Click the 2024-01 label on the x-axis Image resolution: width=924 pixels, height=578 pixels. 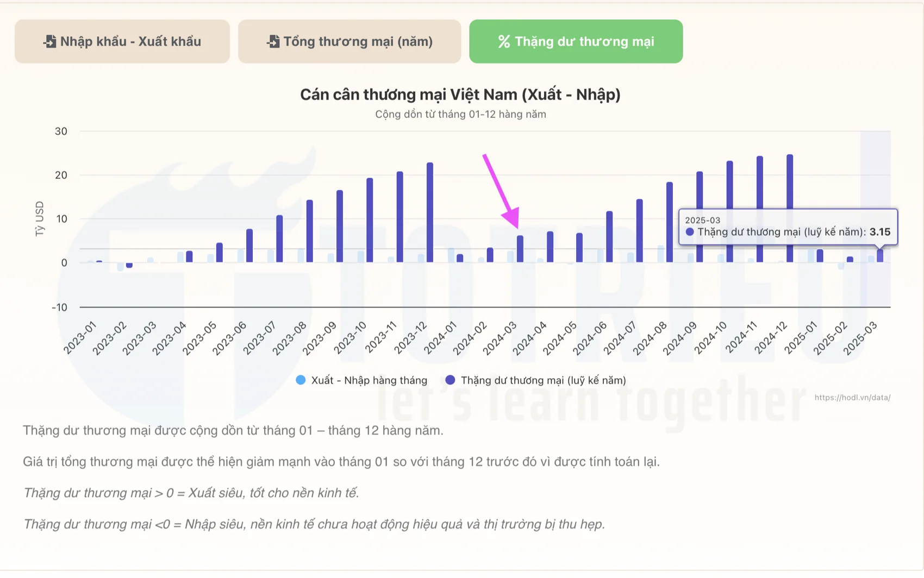point(441,337)
